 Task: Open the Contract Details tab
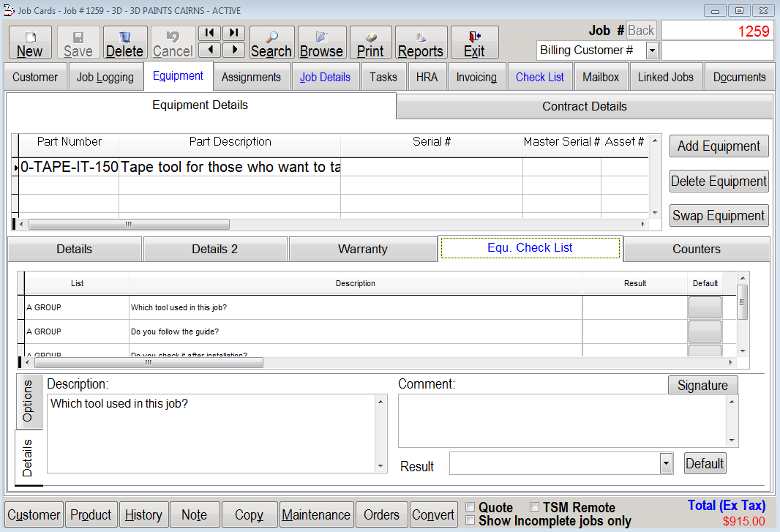[584, 106]
